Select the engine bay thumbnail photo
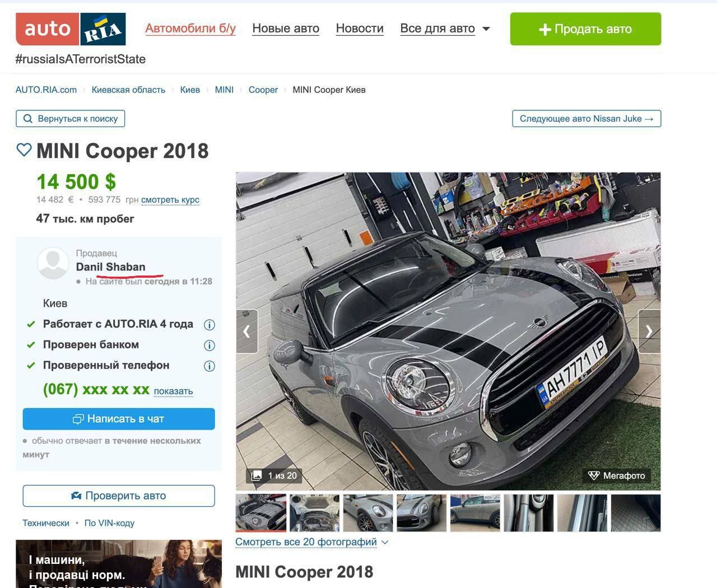The height and width of the screenshot is (588, 717). (315, 512)
